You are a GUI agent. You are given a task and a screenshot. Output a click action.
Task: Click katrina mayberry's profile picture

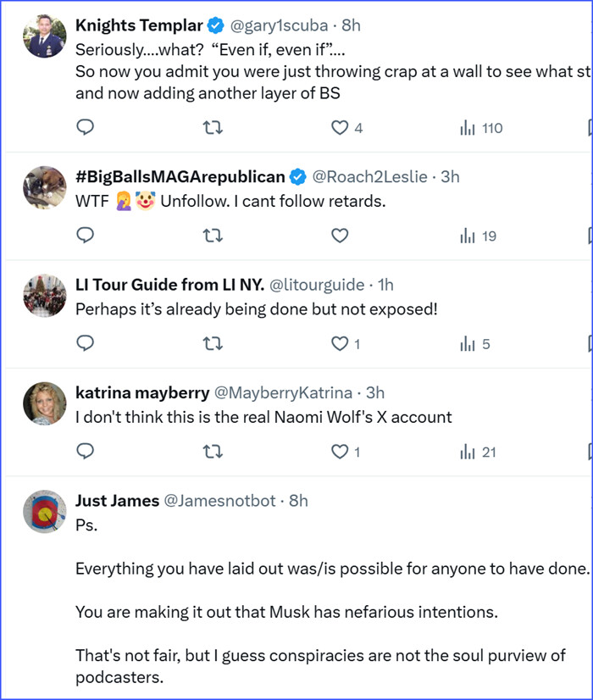click(x=44, y=403)
